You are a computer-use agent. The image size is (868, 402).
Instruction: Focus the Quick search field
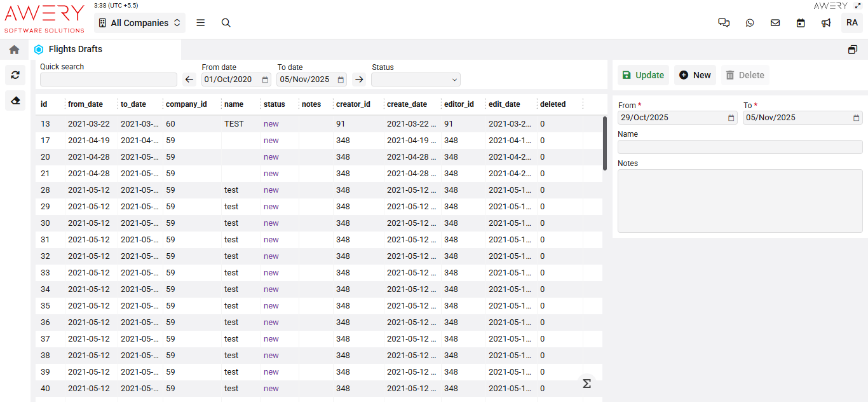pos(109,80)
